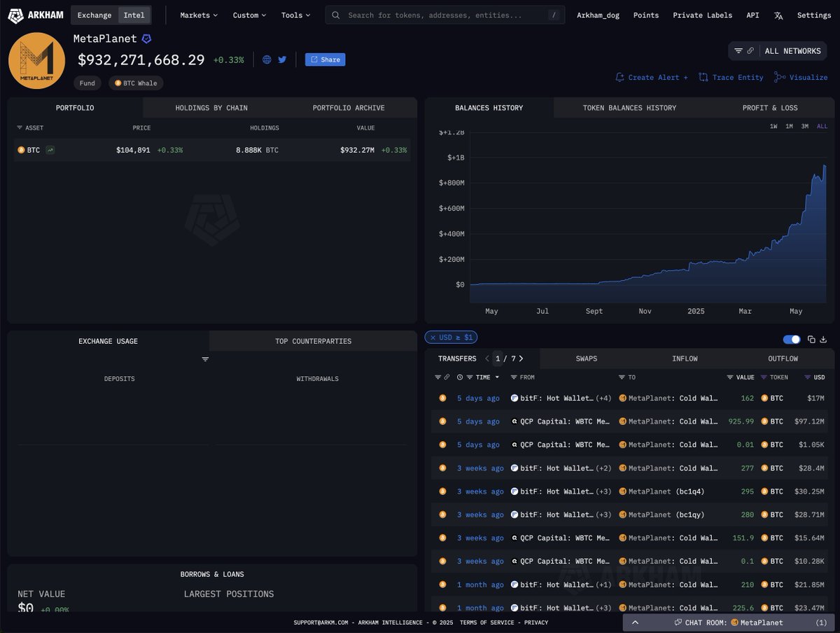
Task: Switch to Exchange mode
Action: pyautogui.click(x=94, y=15)
